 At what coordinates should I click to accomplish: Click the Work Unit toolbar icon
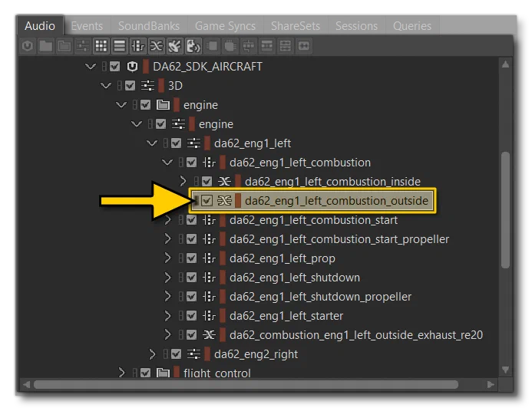(x=28, y=46)
